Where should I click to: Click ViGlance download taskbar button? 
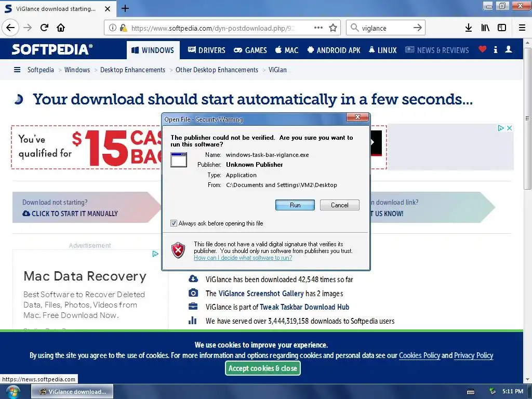point(72,392)
